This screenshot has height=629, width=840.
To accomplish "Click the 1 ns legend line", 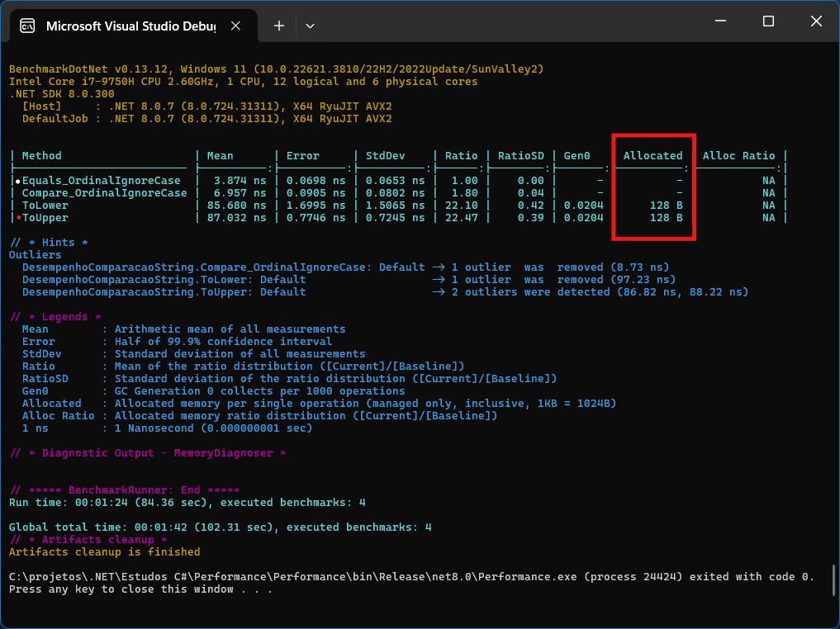I will [167, 428].
